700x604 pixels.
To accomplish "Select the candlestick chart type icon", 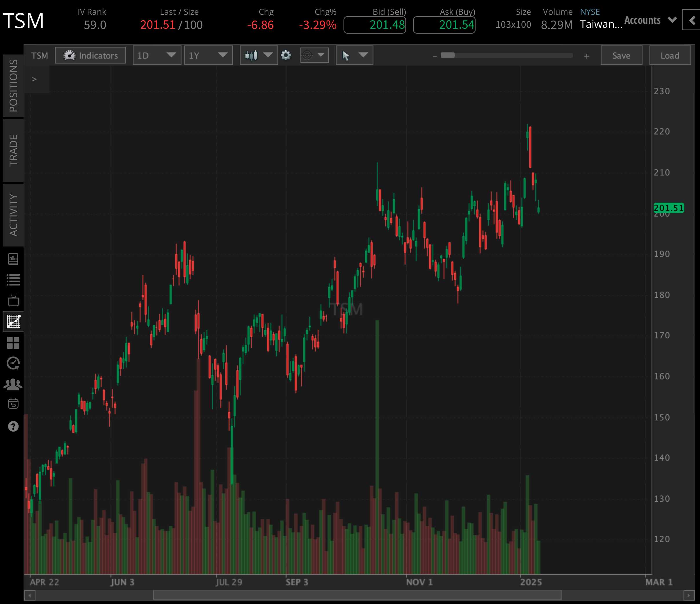I will click(x=253, y=55).
